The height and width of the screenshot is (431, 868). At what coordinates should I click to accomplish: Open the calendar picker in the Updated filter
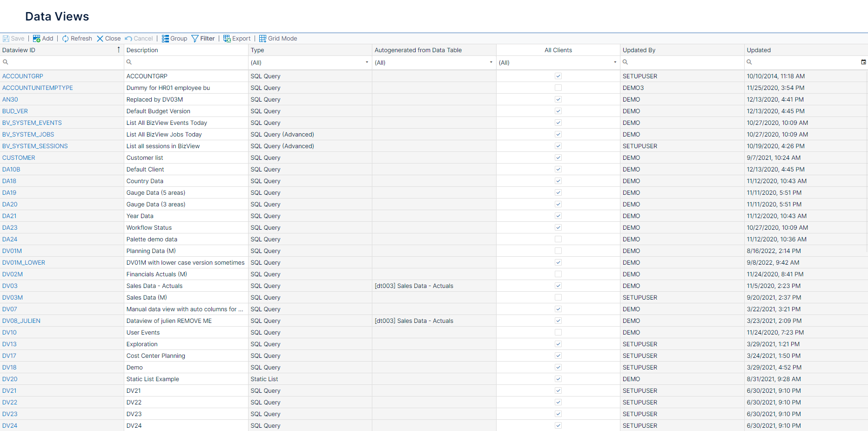tap(864, 62)
